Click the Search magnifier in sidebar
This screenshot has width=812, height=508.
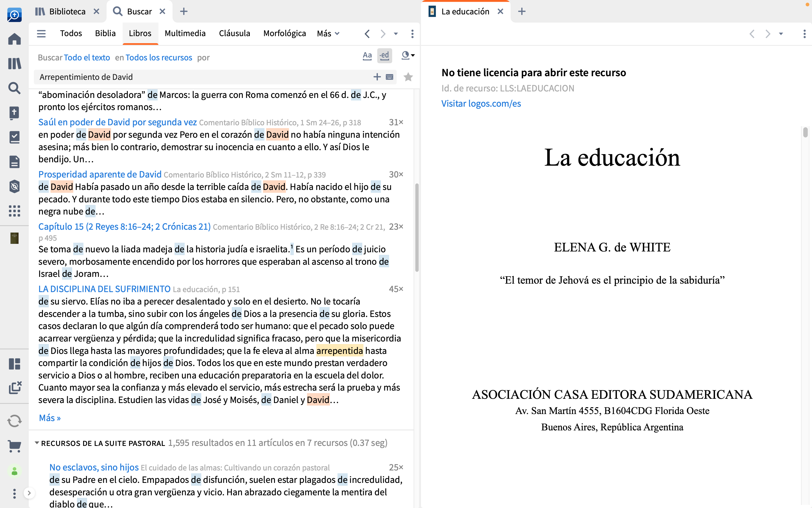pos(14,88)
